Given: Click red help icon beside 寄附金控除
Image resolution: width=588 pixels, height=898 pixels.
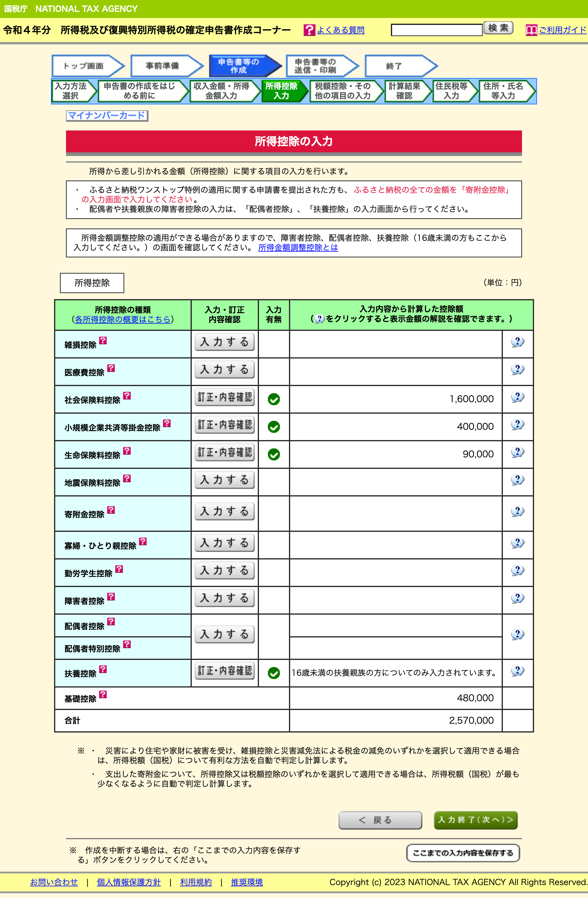Looking at the screenshot, I should tap(111, 510).
